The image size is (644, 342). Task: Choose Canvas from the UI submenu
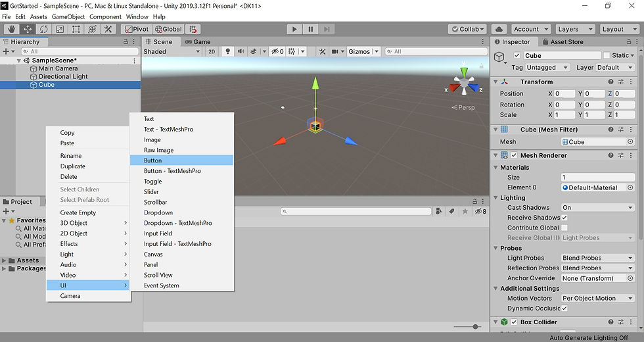(x=181, y=254)
